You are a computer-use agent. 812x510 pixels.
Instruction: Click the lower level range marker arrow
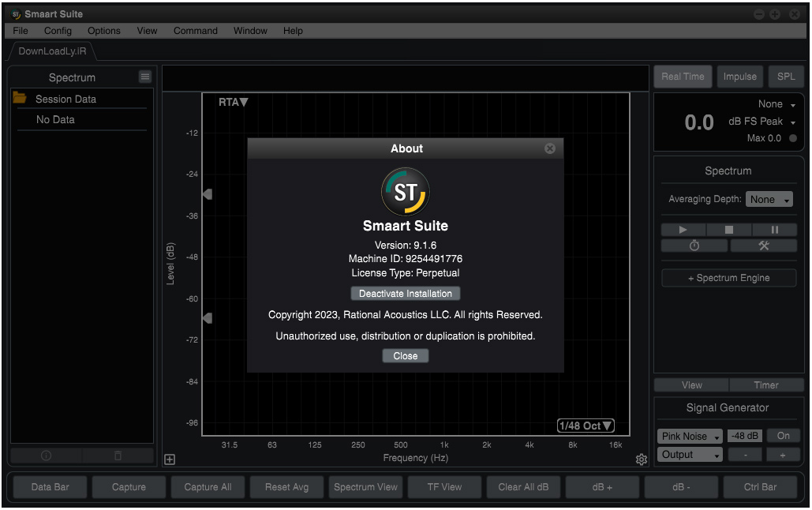(x=207, y=318)
